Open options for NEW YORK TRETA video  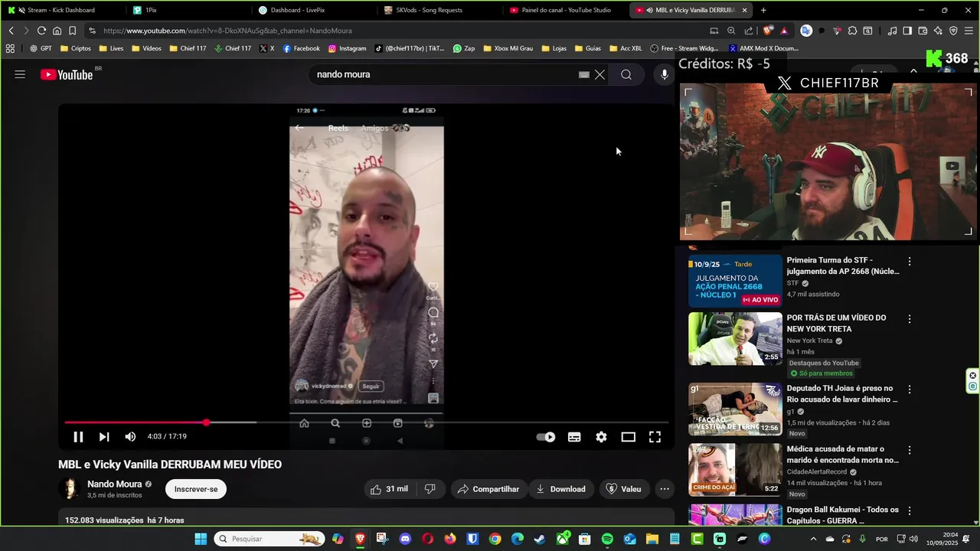point(910,319)
